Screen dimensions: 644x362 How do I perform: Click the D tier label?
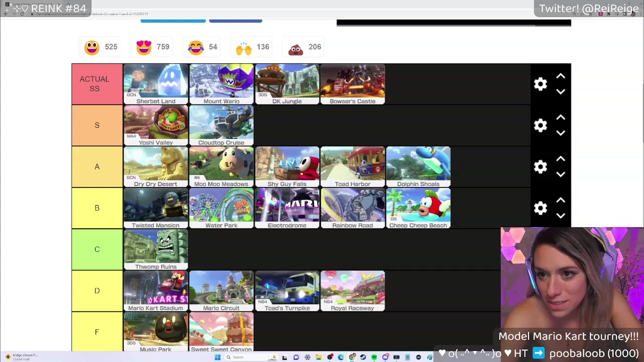97,291
